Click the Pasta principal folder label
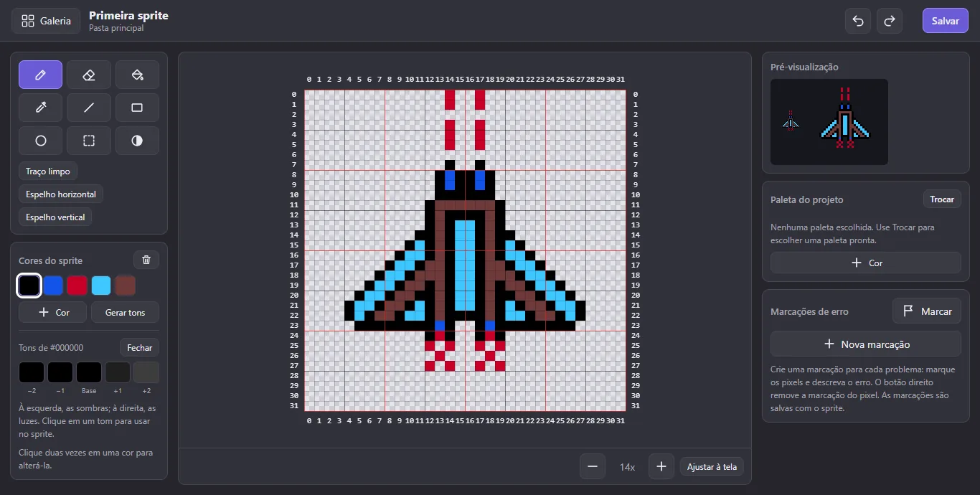980x495 pixels. pyautogui.click(x=116, y=28)
